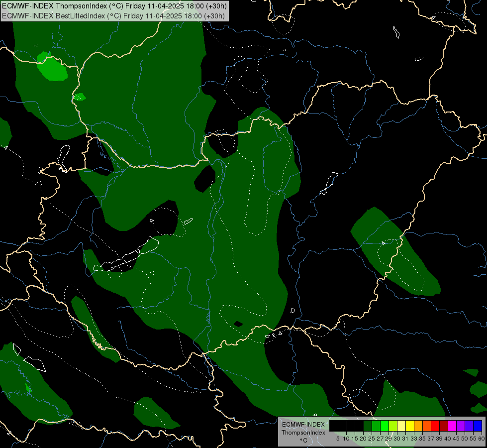
Task: Click legend tick value 5
Action: pyautogui.click(x=338, y=439)
